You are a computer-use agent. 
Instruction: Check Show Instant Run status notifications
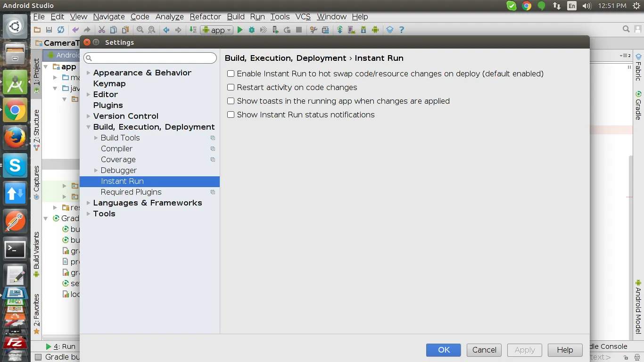231,115
